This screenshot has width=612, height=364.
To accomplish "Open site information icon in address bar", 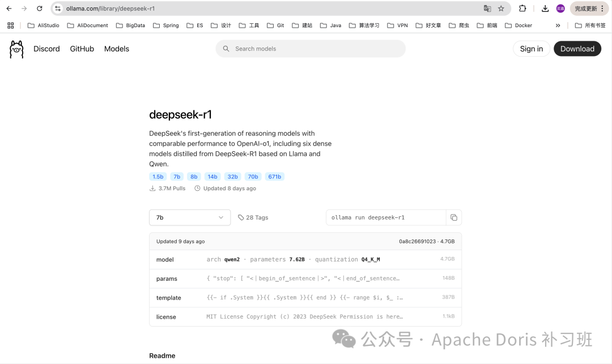I will click(58, 8).
